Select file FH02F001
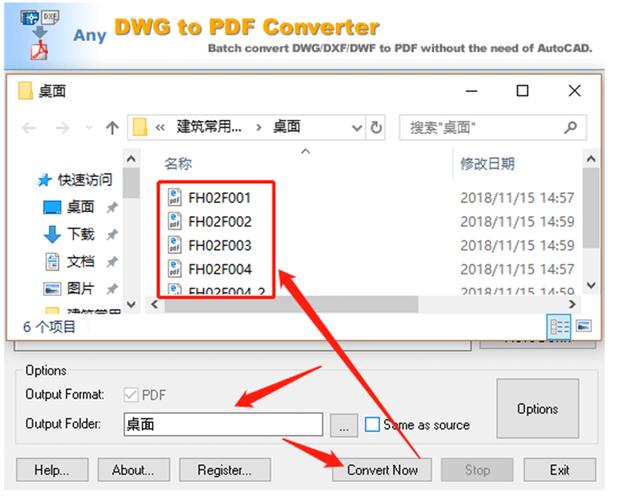625x500 pixels. point(220,198)
